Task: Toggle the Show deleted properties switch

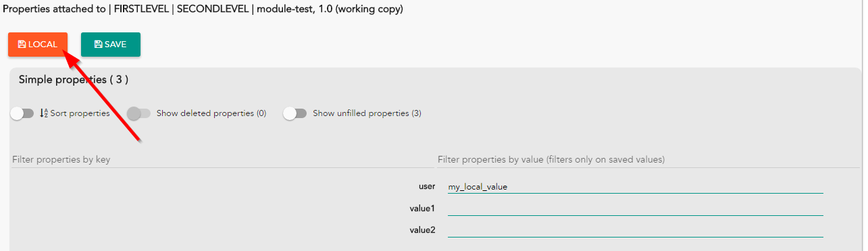Action: point(138,113)
